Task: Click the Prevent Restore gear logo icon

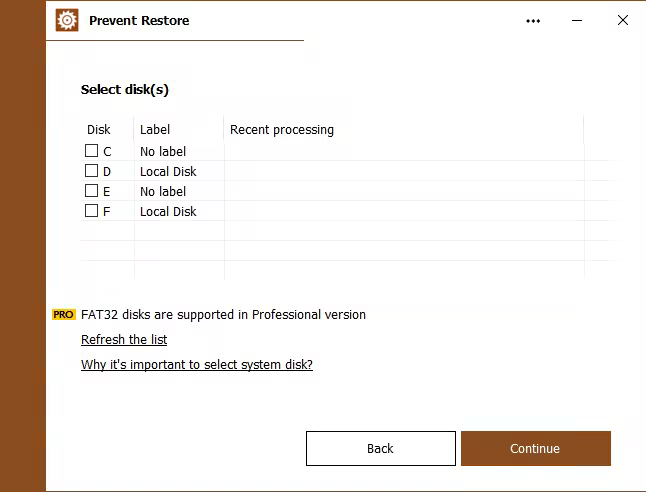Action: (67, 20)
